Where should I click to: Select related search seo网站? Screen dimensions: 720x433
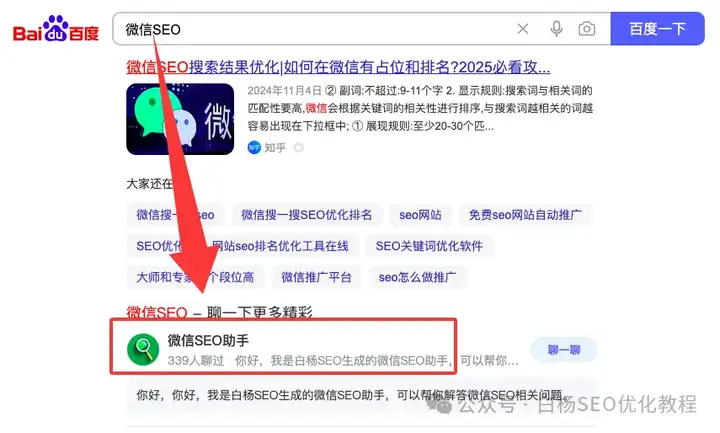[420, 215]
